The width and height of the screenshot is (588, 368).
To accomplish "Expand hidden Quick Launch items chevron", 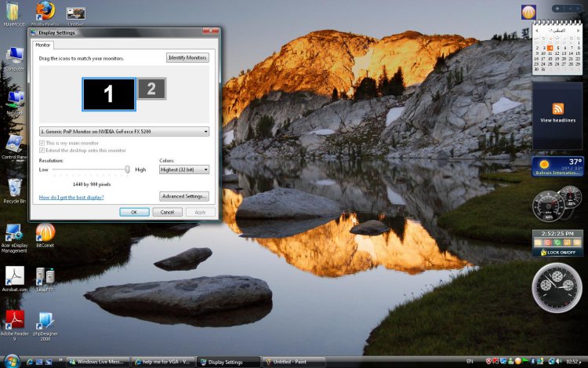I will pos(60,360).
